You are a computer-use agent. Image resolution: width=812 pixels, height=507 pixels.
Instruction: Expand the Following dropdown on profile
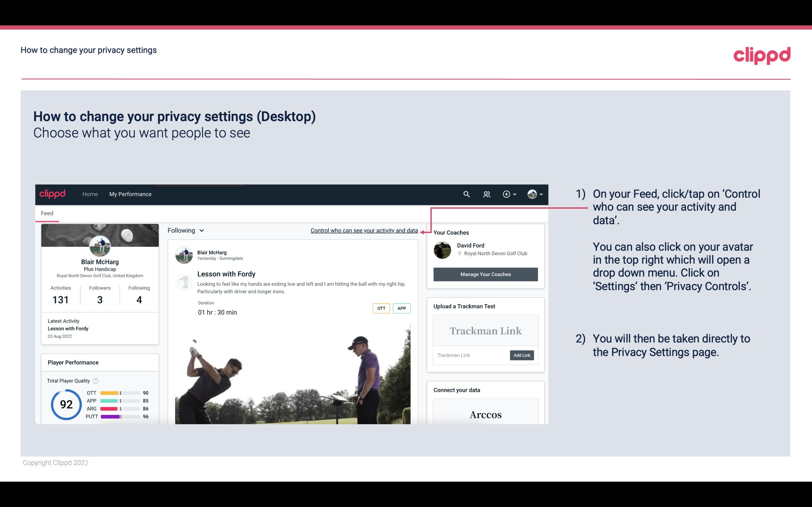pyautogui.click(x=185, y=230)
